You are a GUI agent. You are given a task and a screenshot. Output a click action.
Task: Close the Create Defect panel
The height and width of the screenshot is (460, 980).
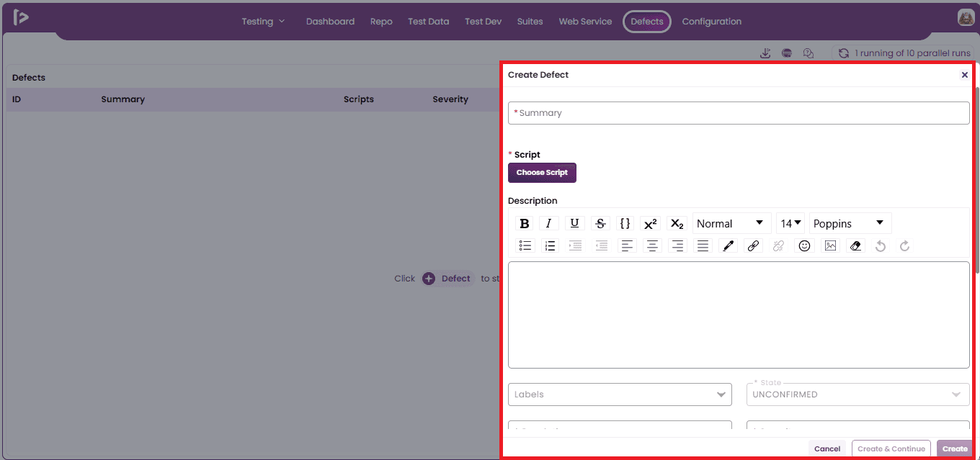pos(965,75)
